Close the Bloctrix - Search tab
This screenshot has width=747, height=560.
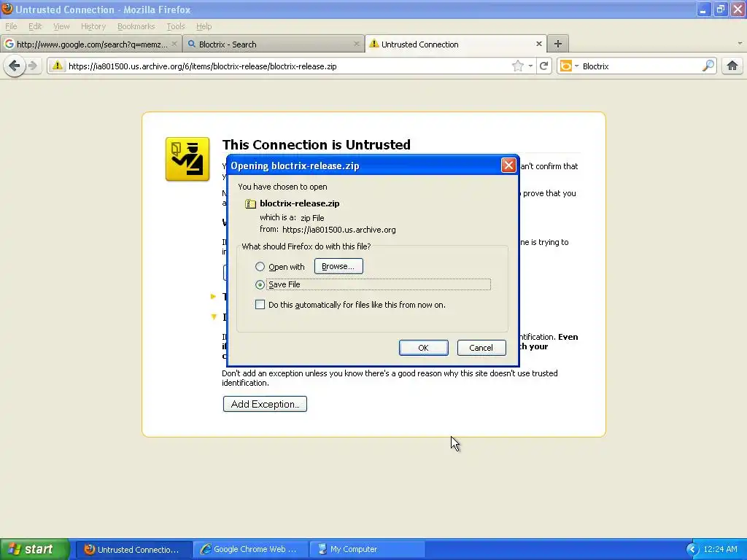(356, 44)
